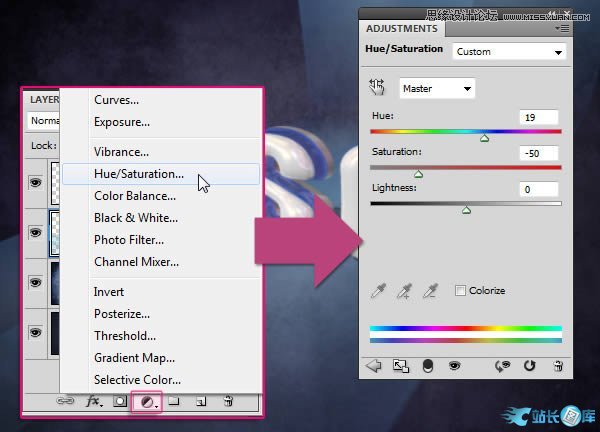Select the add to sample eyedropper
600x432 pixels.
tap(405, 291)
